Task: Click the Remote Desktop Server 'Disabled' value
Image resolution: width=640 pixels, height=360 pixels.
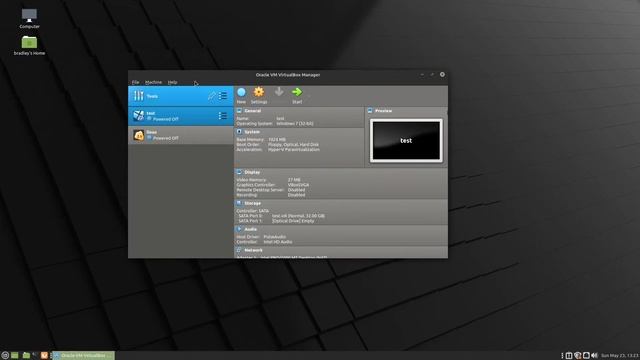Action: click(x=296, y=190)
